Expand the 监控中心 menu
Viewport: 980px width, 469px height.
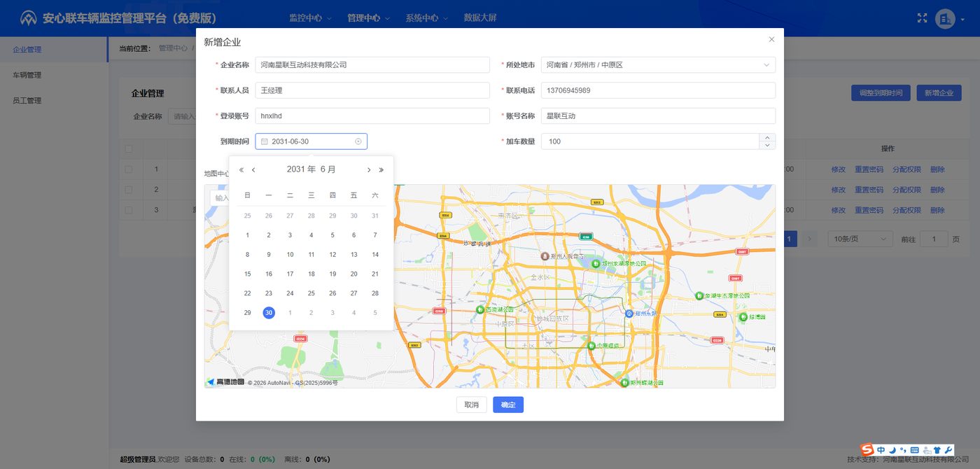pyautogui.click(x=310, y=18)
